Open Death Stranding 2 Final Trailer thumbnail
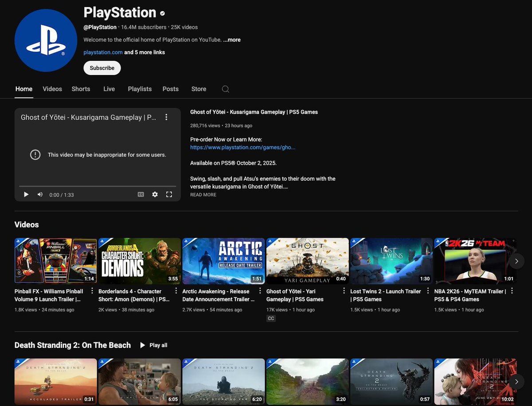This screenshot has width=532, height=406. pyautogui.click(x=140, y=382)
